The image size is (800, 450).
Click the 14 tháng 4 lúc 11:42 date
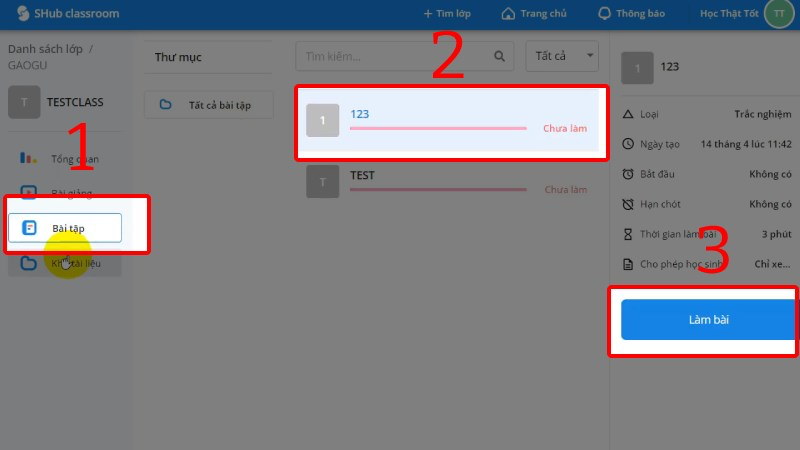pos(746,144)
